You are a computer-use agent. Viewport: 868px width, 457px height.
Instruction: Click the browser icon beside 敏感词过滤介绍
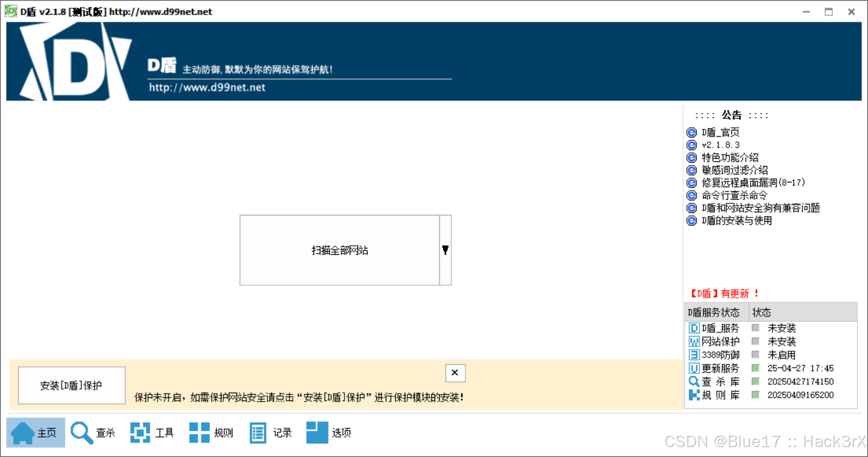tap(692, 170)
